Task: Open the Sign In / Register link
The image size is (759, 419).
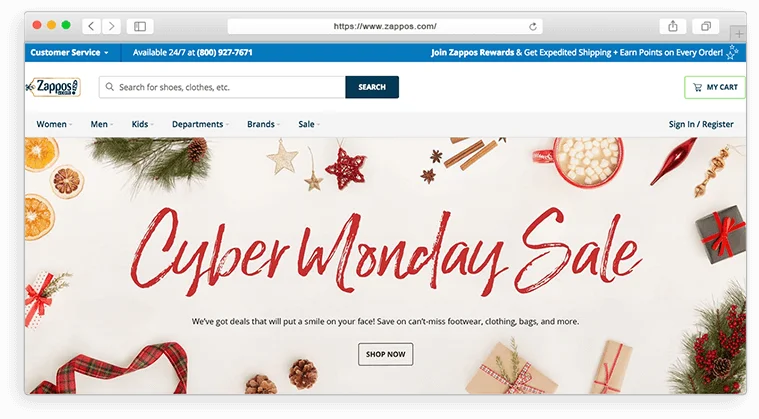Action: tap(701, 124)
